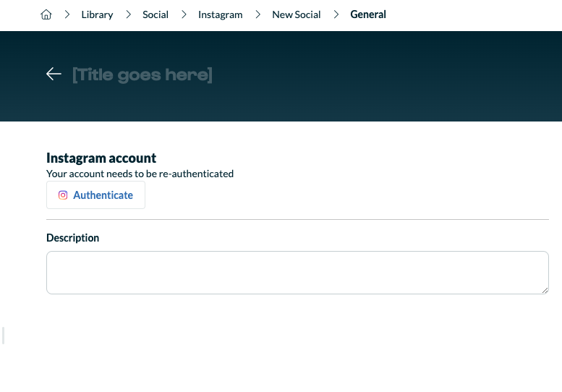Navigate to Instagram breadcrumb
The image size is (562, 392).
[220, 14]
